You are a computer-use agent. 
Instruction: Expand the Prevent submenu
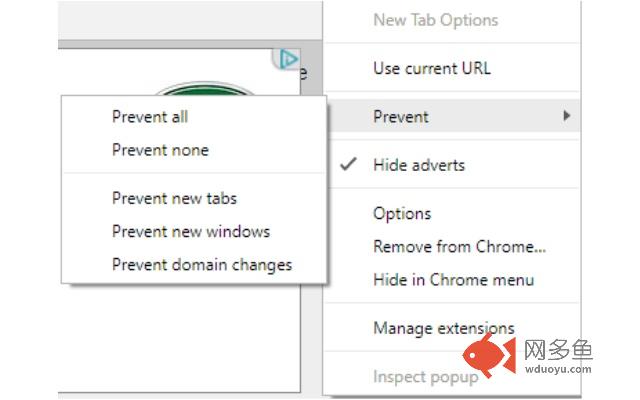(x=453, y=116)
